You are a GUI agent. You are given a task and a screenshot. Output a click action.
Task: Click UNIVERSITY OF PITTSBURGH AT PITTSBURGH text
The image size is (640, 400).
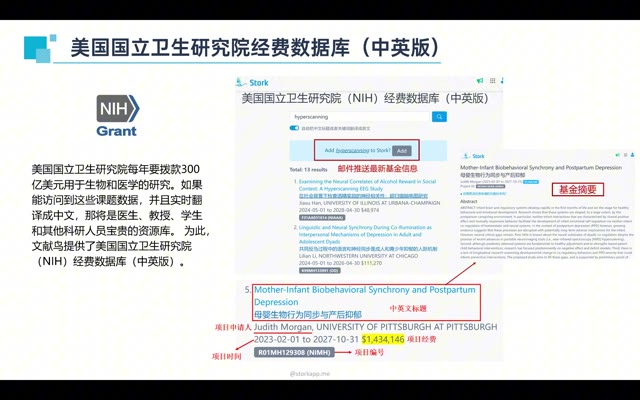pos(407,327)
